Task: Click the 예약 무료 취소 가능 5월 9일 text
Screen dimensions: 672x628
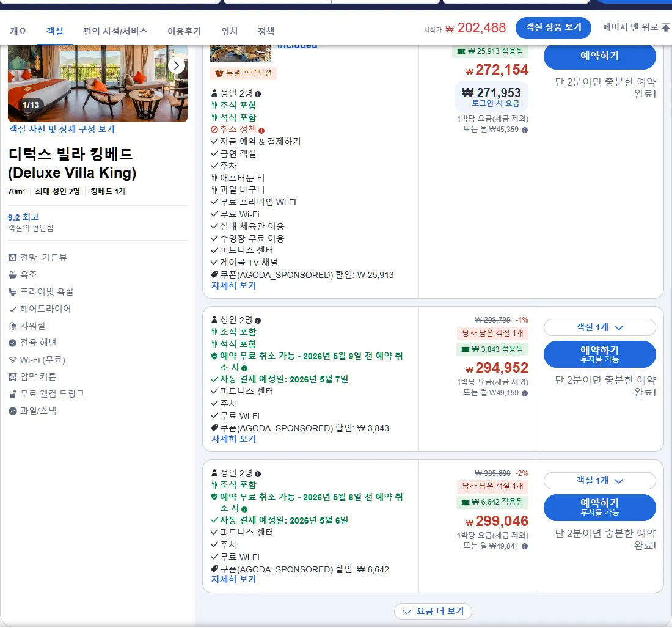Action: point(312,362)
